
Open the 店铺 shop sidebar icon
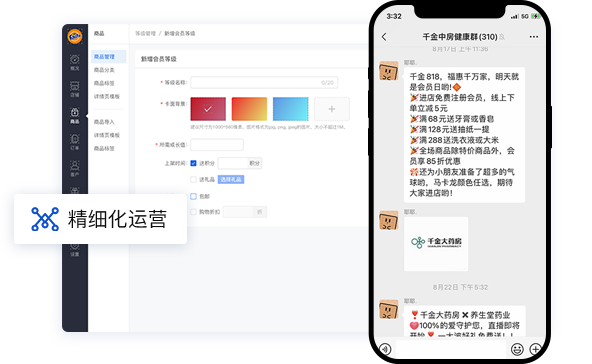click(75, 89)
